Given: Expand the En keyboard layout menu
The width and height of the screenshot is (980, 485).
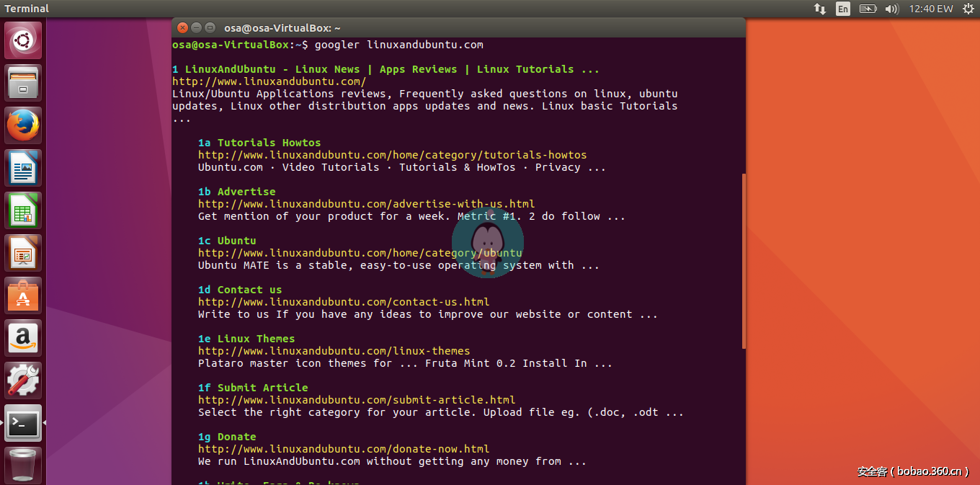Looking at the screenshot, I should pos(842,9).
